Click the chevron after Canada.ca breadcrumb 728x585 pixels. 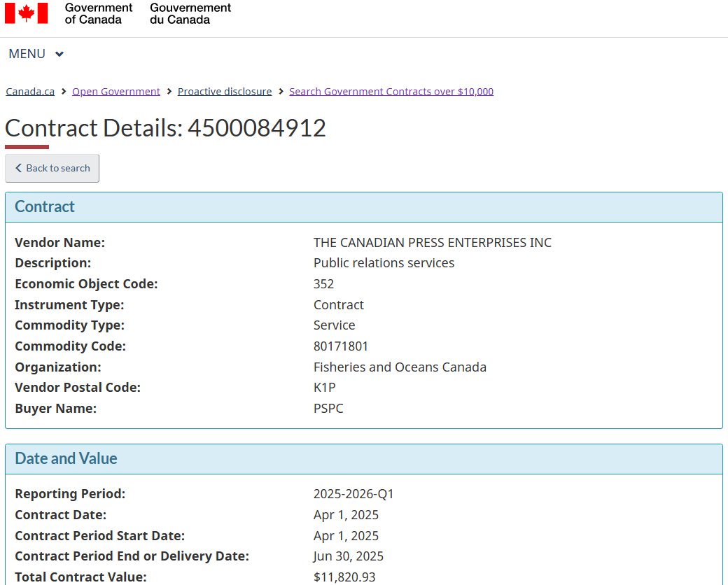point(64,92)
